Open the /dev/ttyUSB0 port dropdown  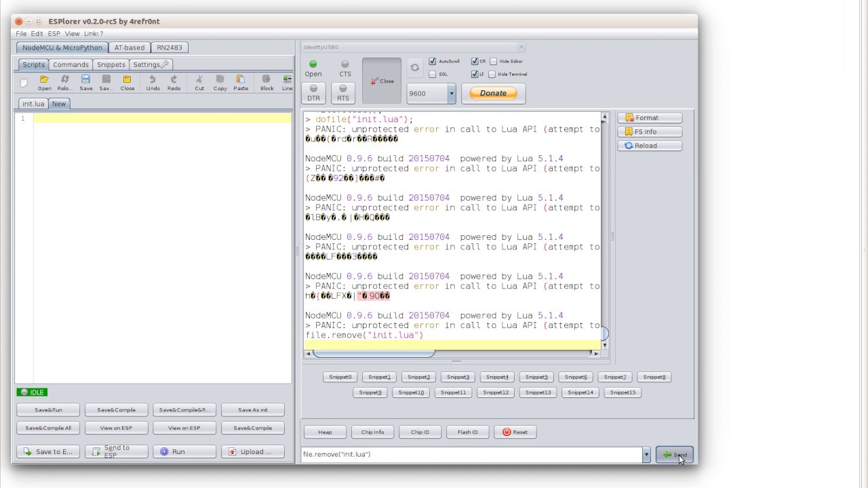(x=521, y=47)
